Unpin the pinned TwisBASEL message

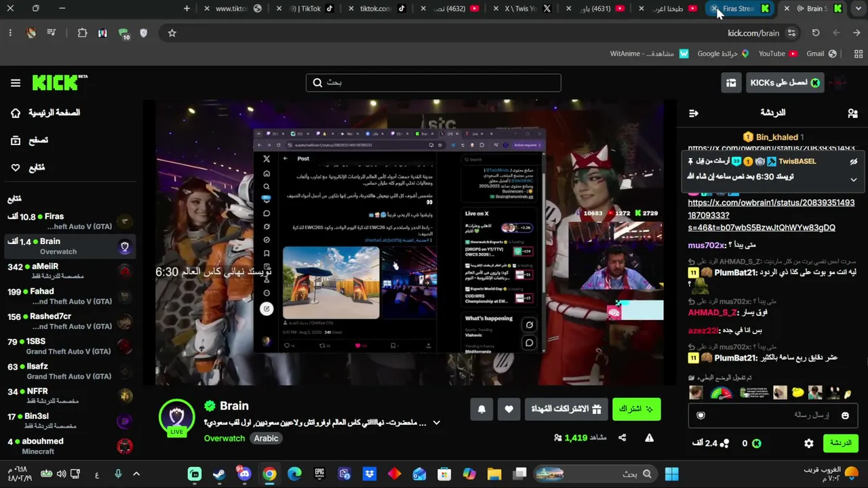click(x=854, y=162)
